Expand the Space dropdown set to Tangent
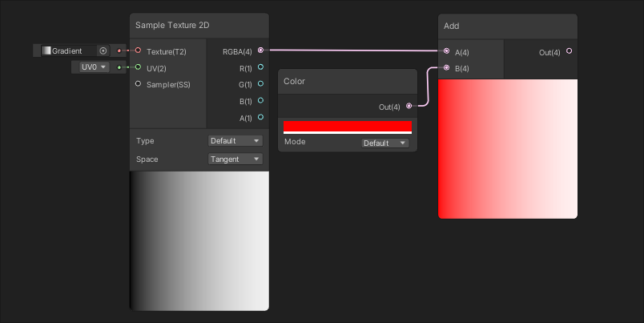 (x=235, y=159)
